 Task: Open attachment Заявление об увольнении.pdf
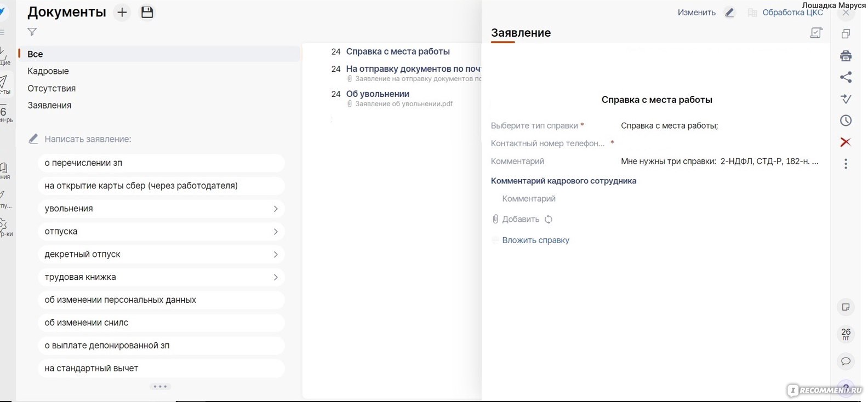(x=404, y=104)
